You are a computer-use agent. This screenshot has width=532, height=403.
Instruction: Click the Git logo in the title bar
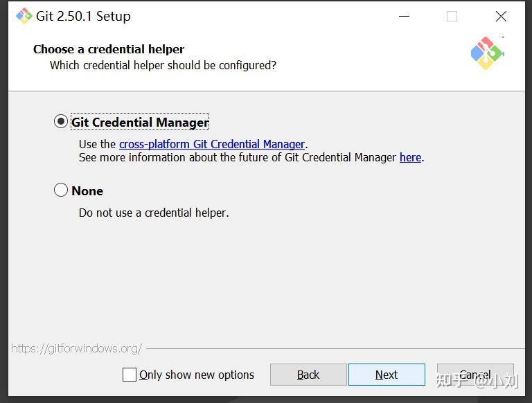point(24,16)
